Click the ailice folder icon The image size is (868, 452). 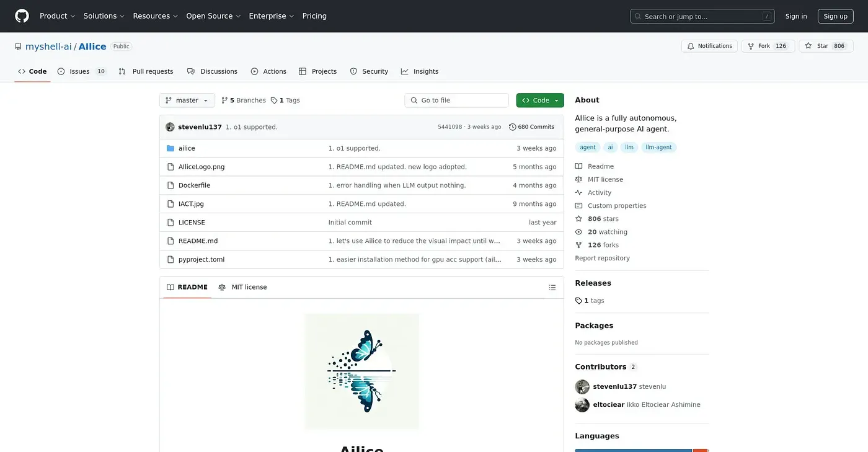tap(170, 148)
